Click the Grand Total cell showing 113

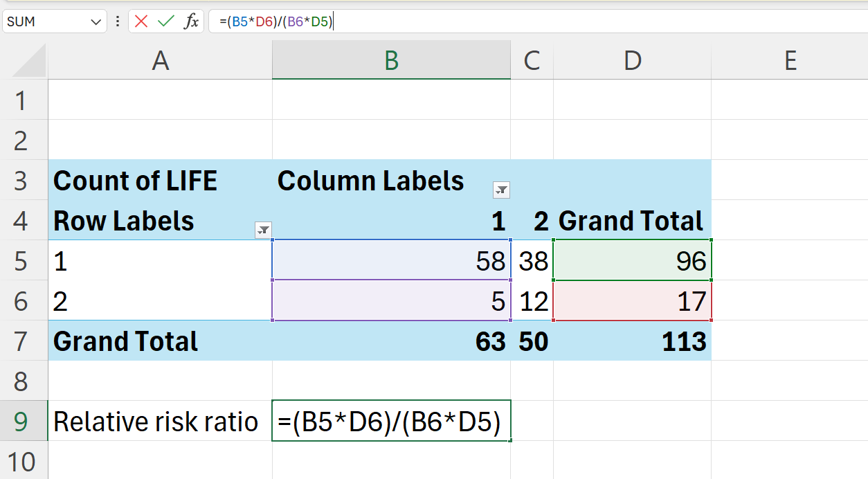tap(632, 341)
